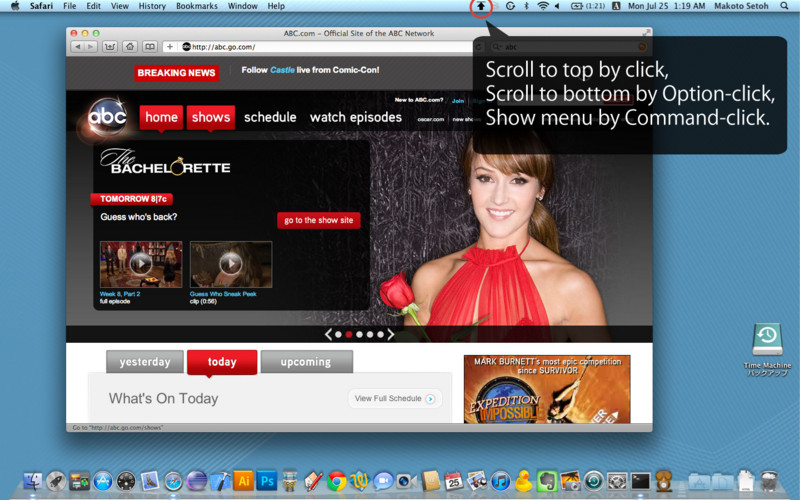Screen dimensions: 800x500
Task: Open the History menu
Action: (x=152, y=6)
